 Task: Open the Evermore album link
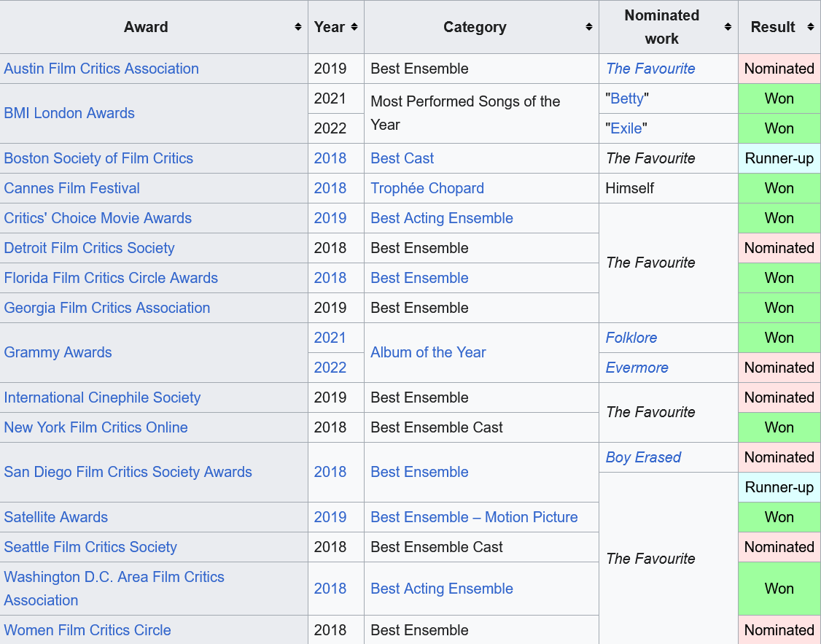637,368
